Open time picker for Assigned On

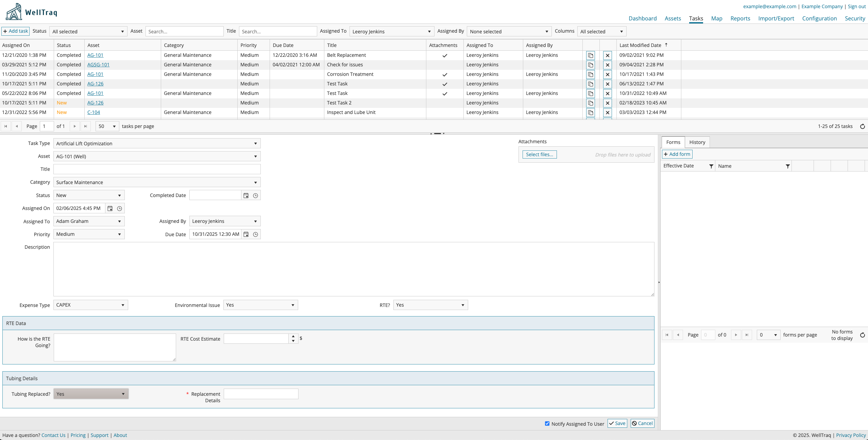pos(120,209)
